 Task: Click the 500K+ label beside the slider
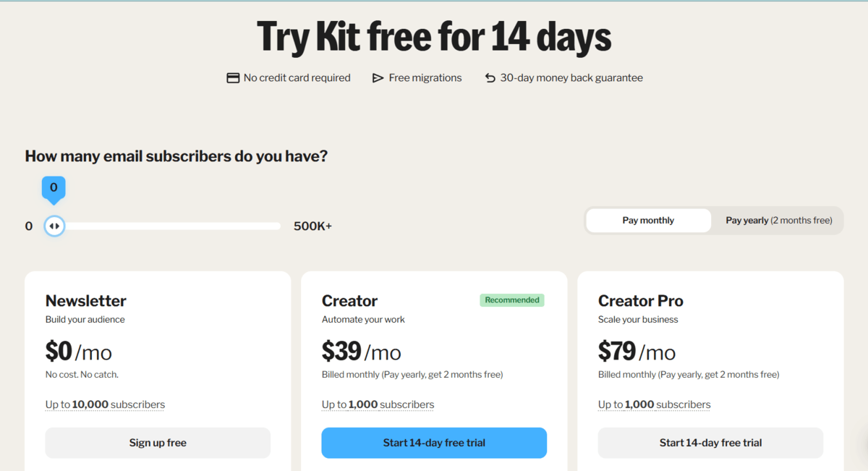312,226
